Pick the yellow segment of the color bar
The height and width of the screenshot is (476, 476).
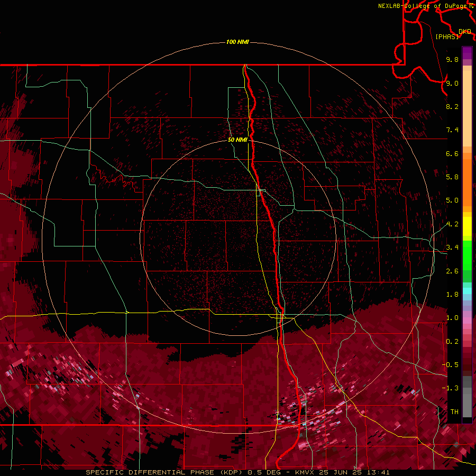click(467, 227)
